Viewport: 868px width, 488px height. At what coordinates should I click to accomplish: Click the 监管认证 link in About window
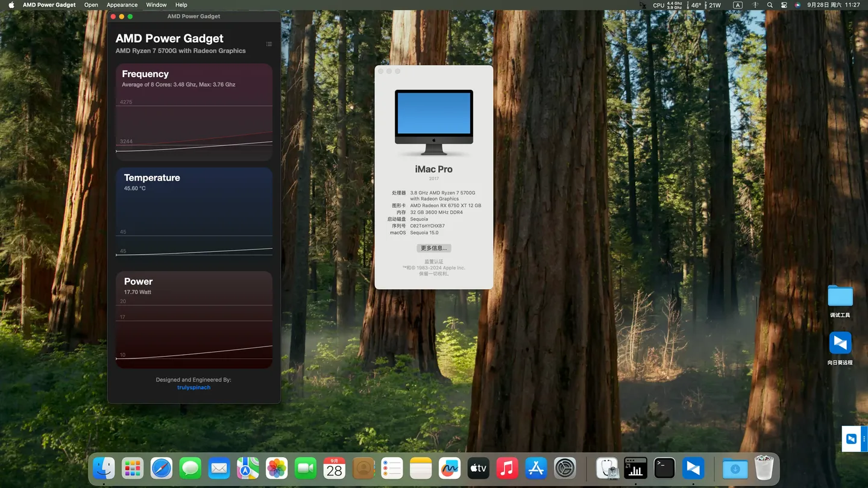(433, 261)
